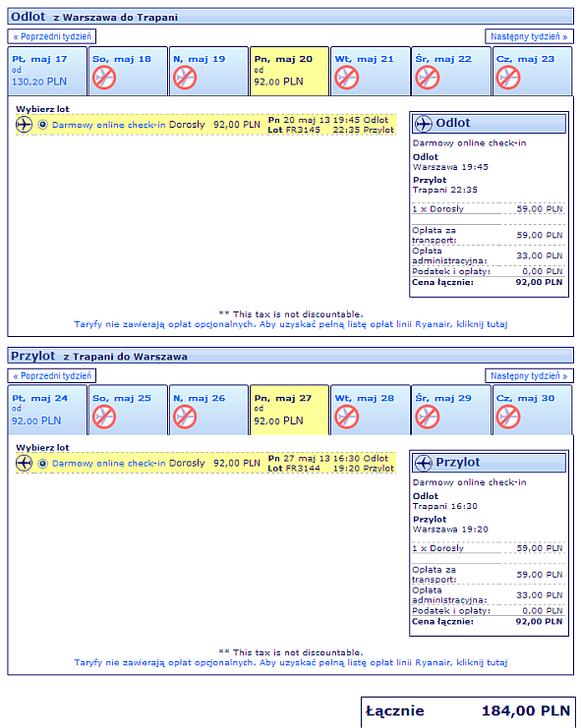Click plane icon in Przylot summary header
This screenshot has width=580, height=728.
[x=424, y=463]
